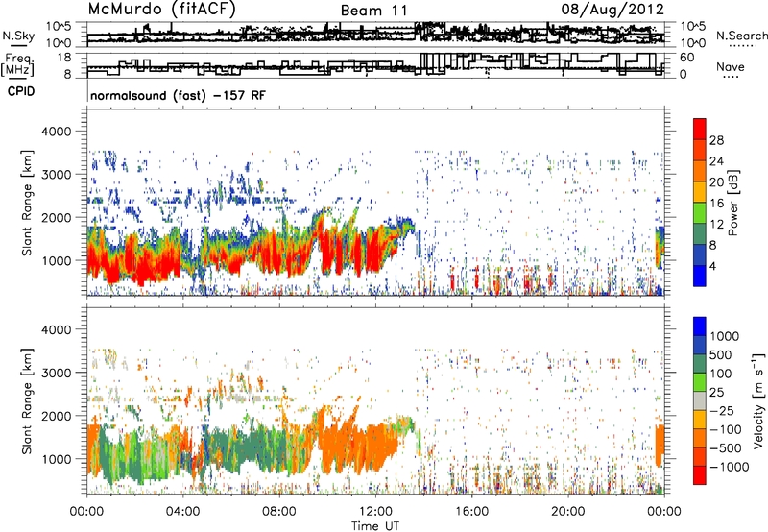Click the 1000 tick of the velocity panel

[58, 459]
